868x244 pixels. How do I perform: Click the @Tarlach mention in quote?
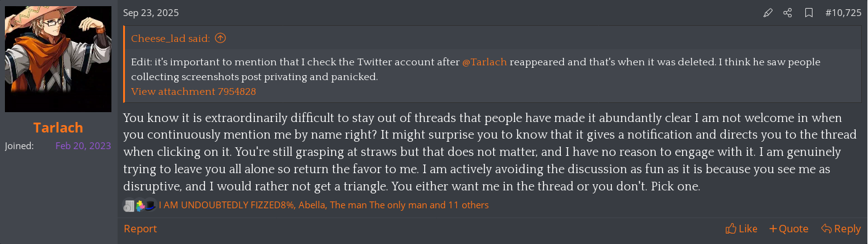(484, 62)
